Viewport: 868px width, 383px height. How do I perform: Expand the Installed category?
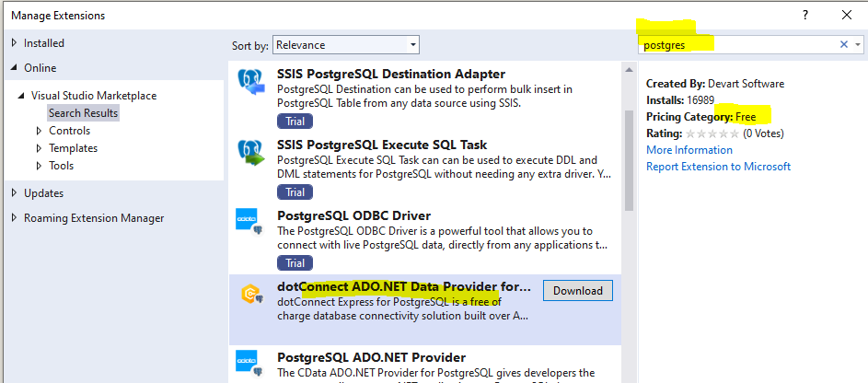(15, 42)
